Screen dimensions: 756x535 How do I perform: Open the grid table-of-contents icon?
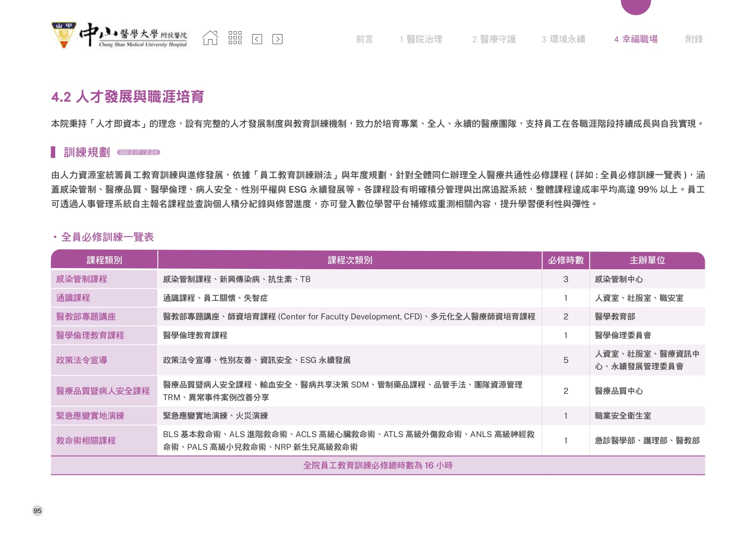click(x=235, y=38)
